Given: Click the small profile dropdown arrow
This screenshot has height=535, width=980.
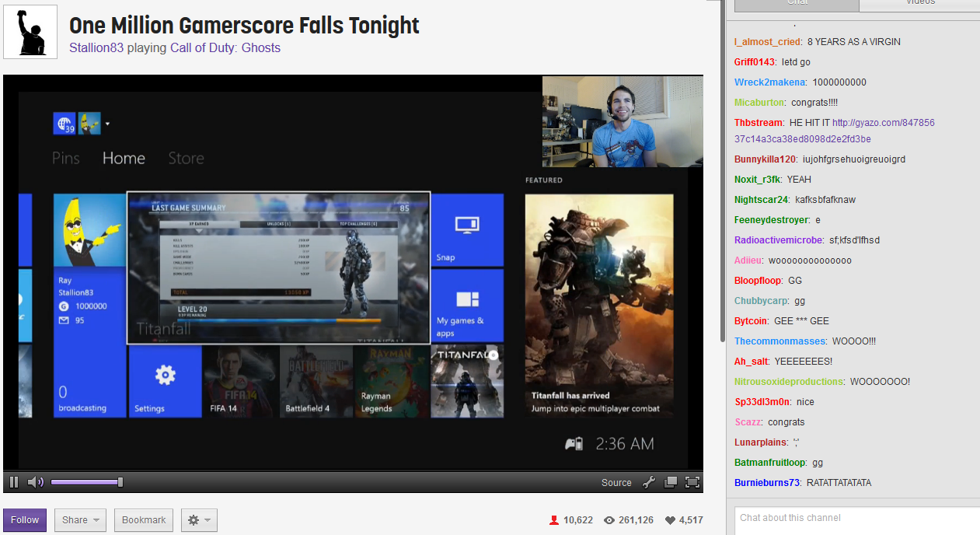Looking at the screenshot, I should coord(108,124).
